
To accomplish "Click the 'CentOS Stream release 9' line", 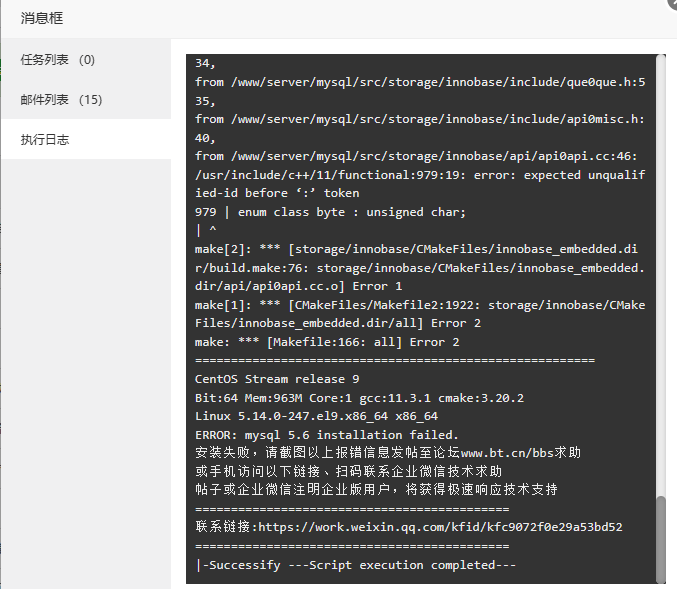I will pyautogui.click(x=277, y=379).
